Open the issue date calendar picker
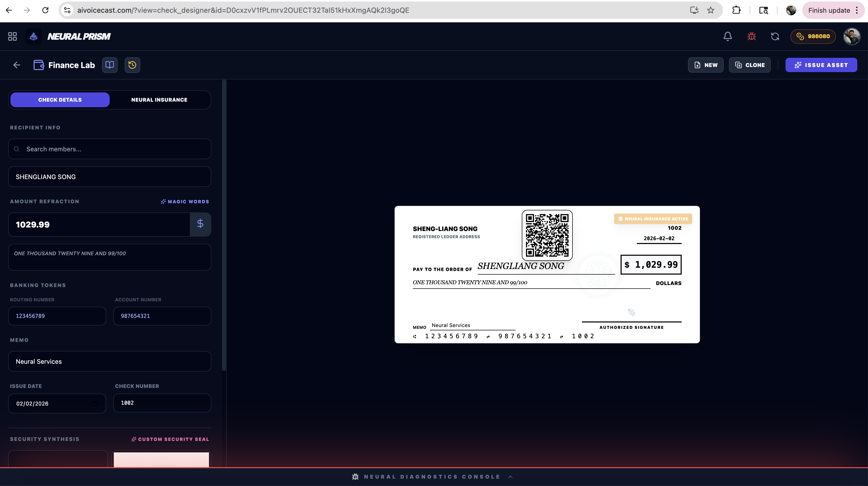 (95, 403)
